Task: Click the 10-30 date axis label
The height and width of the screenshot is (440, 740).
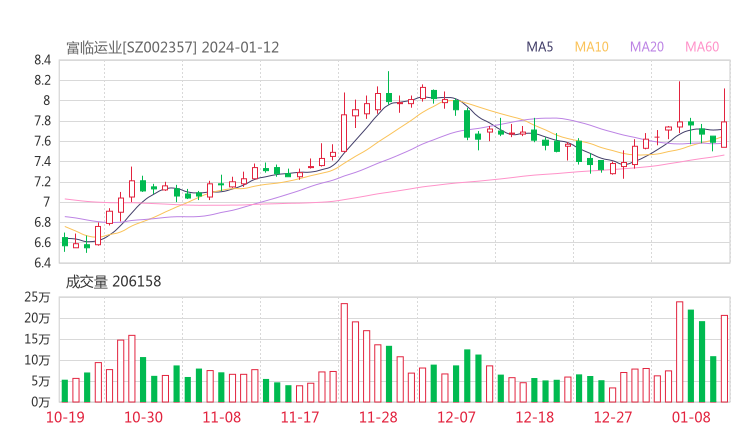Action: pyautogui.click(x=143, y=417)
